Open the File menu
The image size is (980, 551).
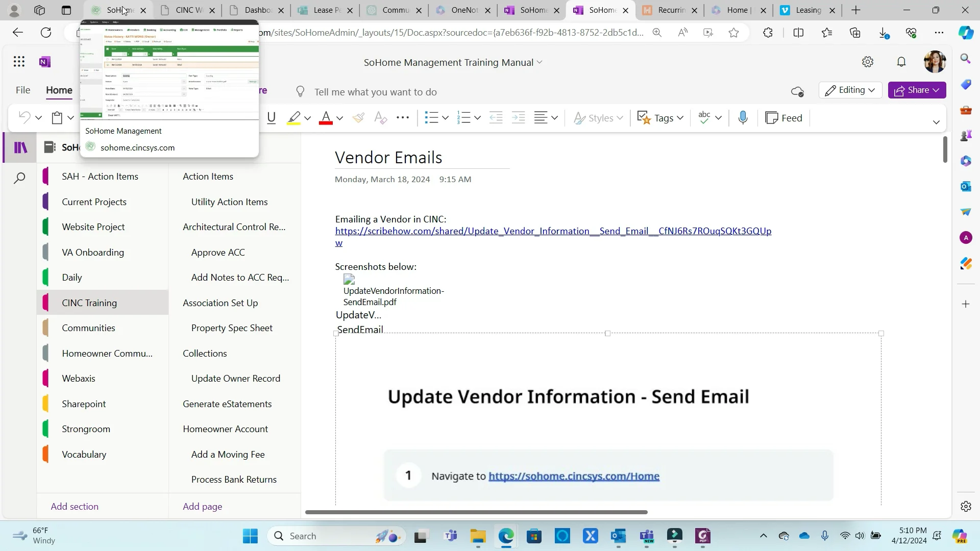pos(22,90)
